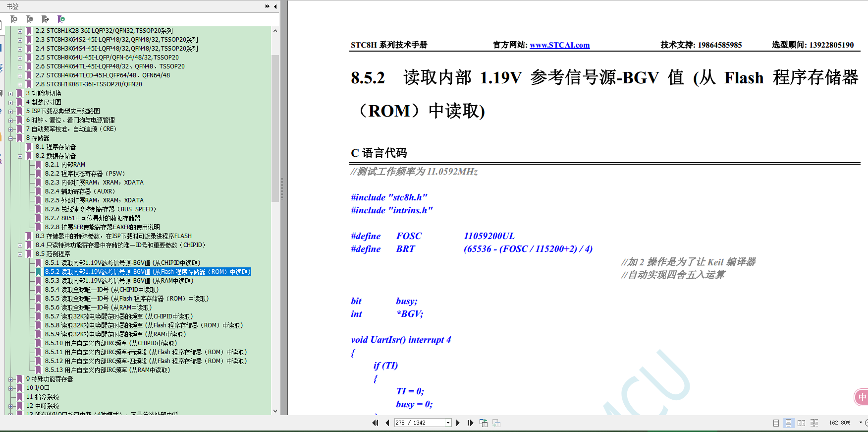Click purple bookmark icon beside 8.5.9
This screenshot has height=432, width=868.
38,334
